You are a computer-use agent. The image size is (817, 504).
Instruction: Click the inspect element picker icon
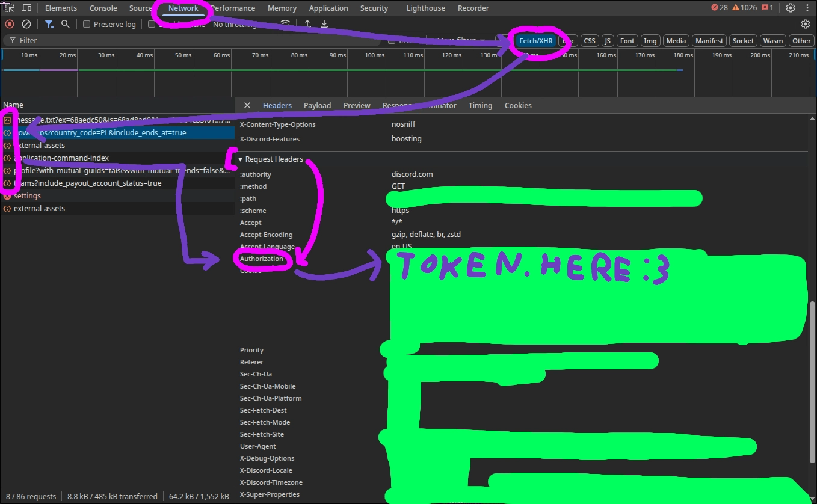point(8,8)
